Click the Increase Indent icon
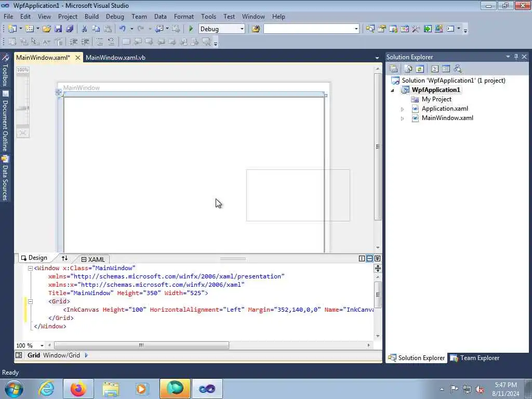This screenshot has width=532, height=399. (x=85, y=42)
